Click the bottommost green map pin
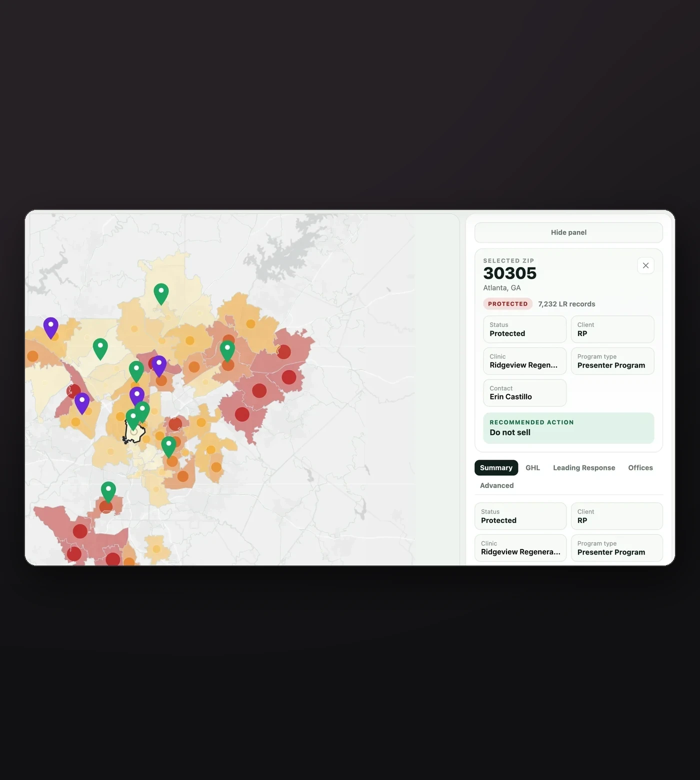 [x=108, y=491]
